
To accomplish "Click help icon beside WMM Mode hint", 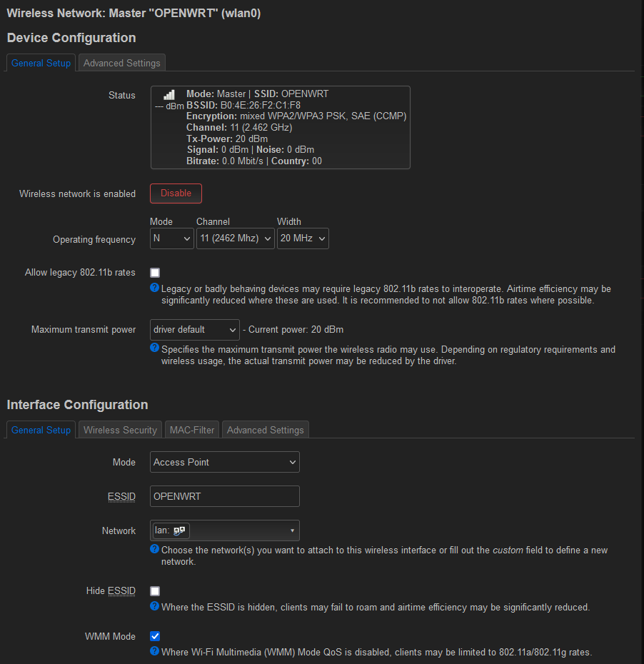I will tap(154, 651).
